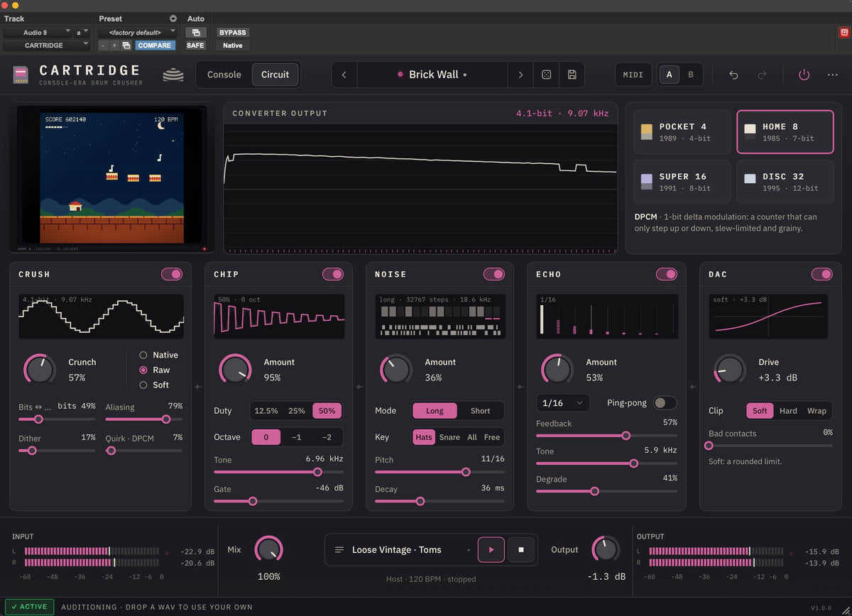Click the striped dome icon beside the title
The image size is (852, 616).
coord(173,75)
